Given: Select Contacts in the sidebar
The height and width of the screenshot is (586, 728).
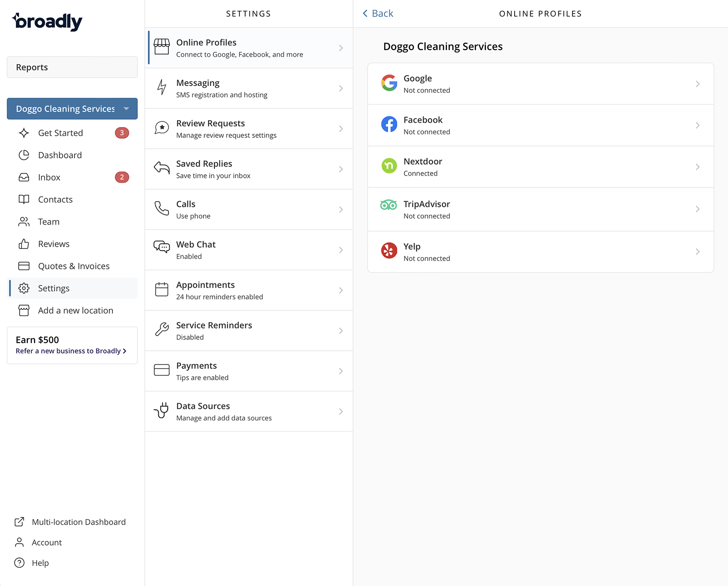Looking at the screenshot, I should click(x=73, y=199).
